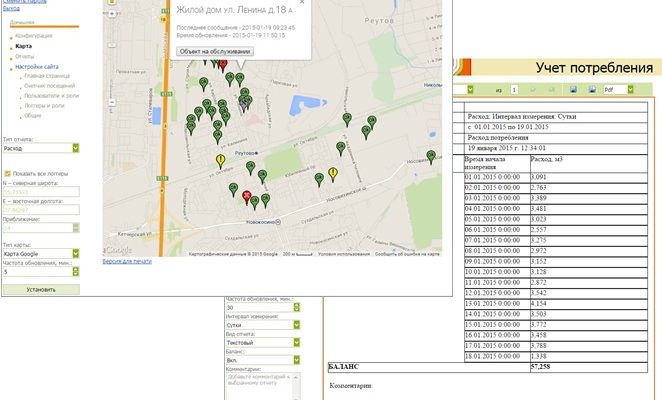The height and width of the screenshot is (400, 662).
Task: Click the first save icon in report toolbar
Action: click(x=573, y=90)
